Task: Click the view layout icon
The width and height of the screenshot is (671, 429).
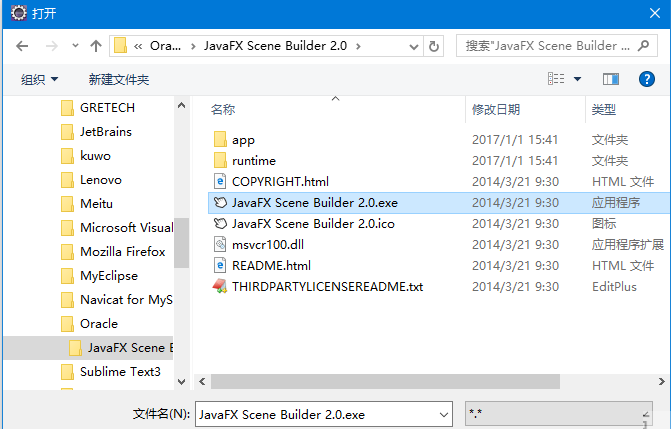Action: (x=556, y=79)
